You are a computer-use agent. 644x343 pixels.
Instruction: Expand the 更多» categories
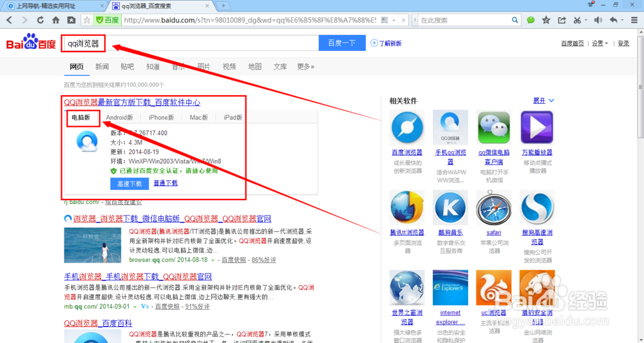[306, 66]
